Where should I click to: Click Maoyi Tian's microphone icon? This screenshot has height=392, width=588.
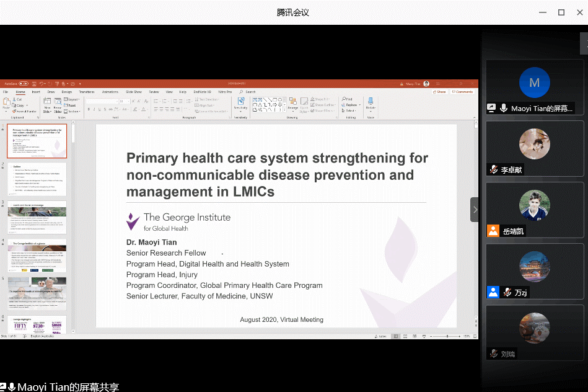point(504,108)
